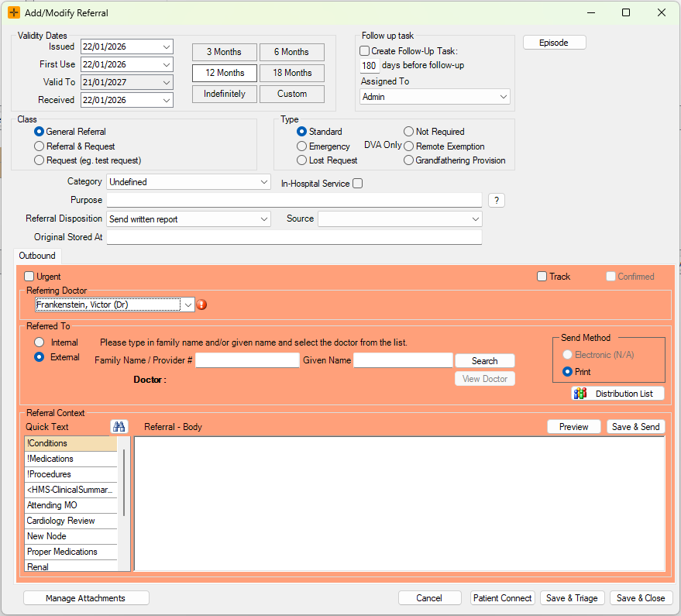Click the orange plus app icon in title bar
Image resolution: width=681 pixels, height=616 pixels.
(14, 13)
